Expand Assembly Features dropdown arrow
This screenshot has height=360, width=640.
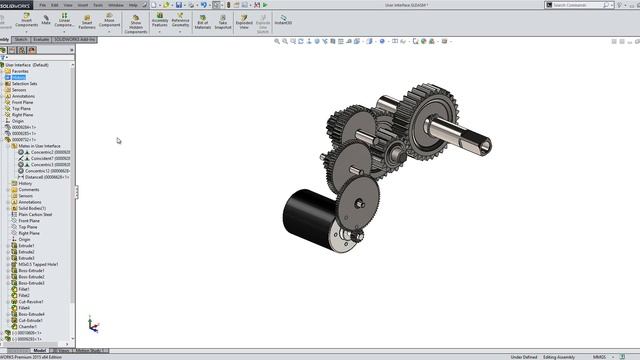(x=160, y=31)
